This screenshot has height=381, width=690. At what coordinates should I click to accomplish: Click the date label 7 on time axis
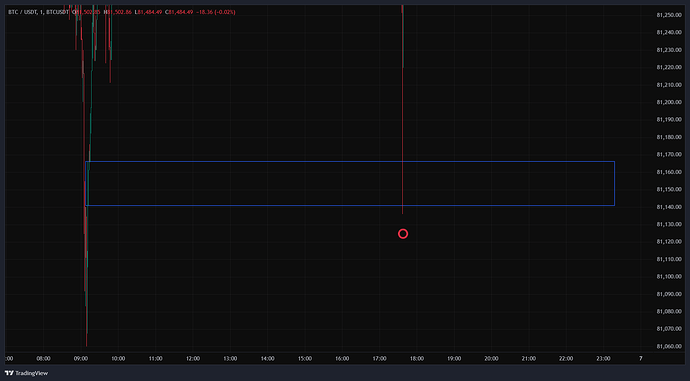[x=641, y=359]
